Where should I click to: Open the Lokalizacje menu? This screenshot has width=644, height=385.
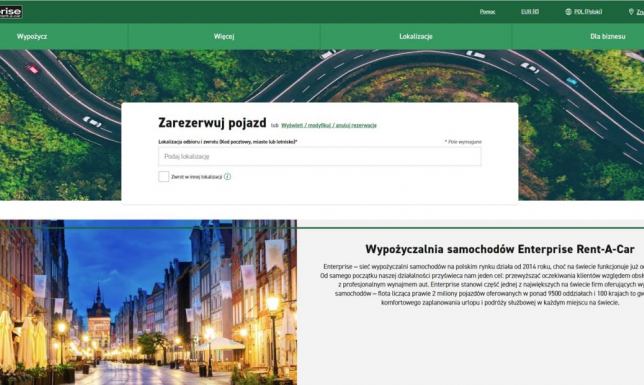tap(416, 37)
